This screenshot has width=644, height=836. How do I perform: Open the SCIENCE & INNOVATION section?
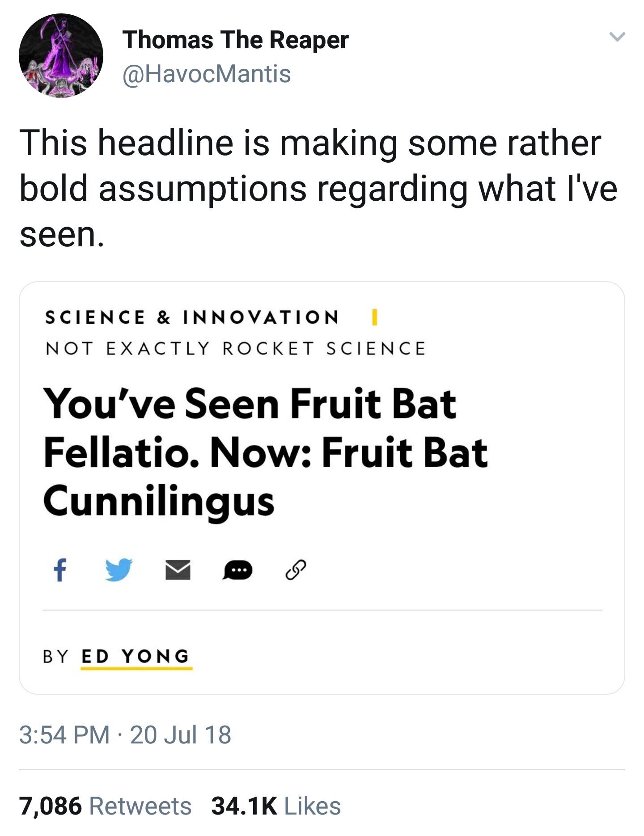point(191,317)
